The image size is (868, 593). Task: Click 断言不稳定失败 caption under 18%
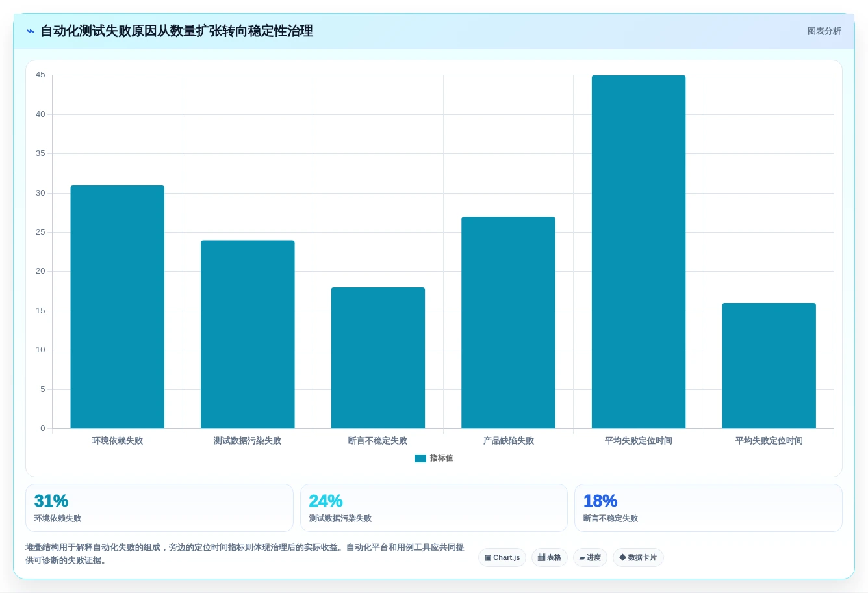tap(611, 519)
